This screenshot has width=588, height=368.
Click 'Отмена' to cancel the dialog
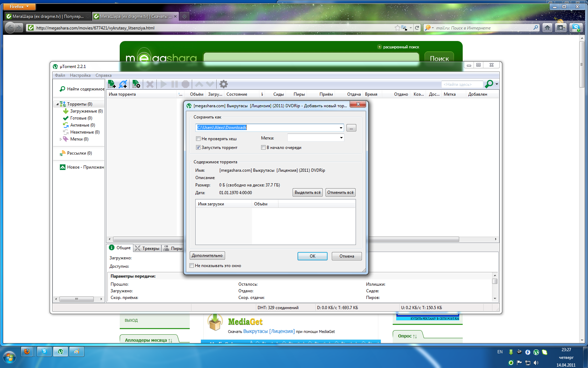click(x=347, y=256)
